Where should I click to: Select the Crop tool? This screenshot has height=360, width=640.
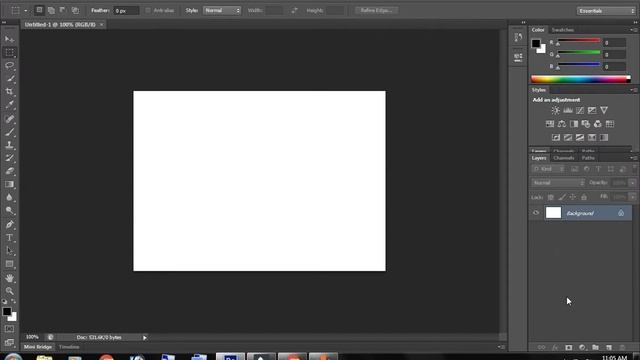9,91
